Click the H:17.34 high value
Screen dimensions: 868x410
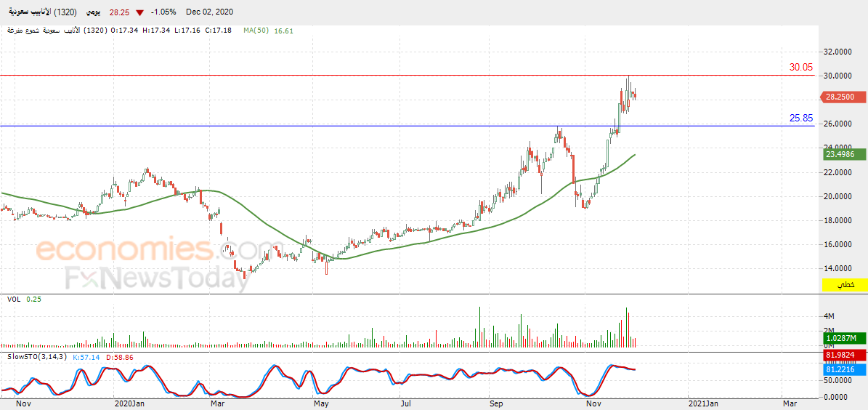coord(157,31)
